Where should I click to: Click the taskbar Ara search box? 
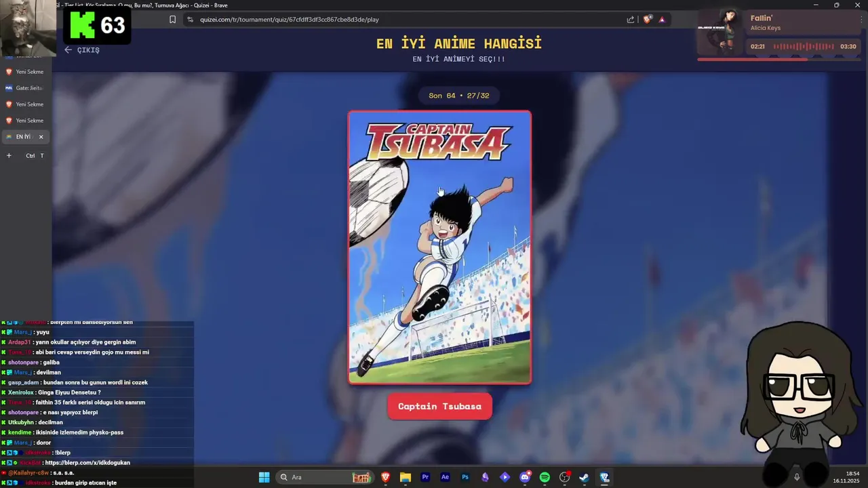325,477
